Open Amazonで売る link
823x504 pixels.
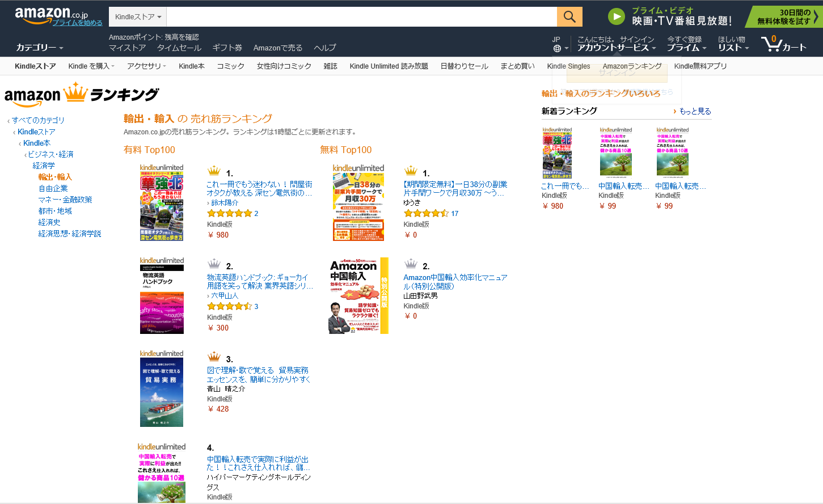click(x=278, y=48)
